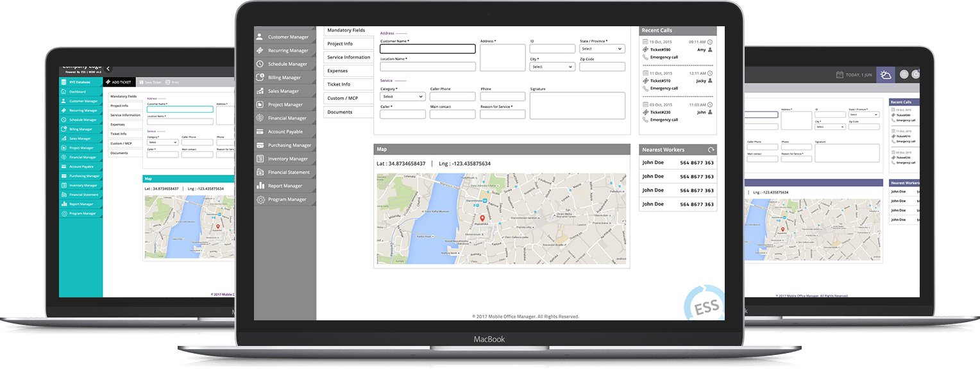Screen dimensions: 980x369
Task: Click the Report Manager chart icon in the gray sidebar
Action: click(260, 186)
